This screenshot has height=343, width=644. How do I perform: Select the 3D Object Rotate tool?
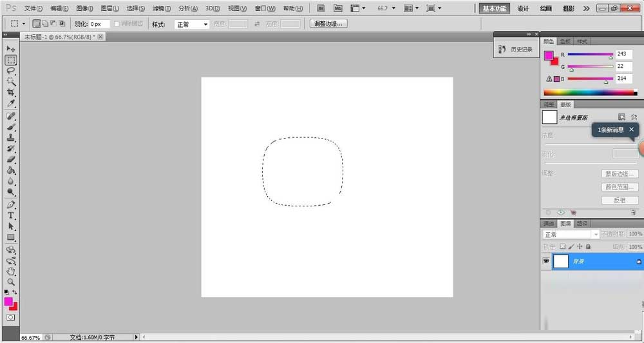11,250
